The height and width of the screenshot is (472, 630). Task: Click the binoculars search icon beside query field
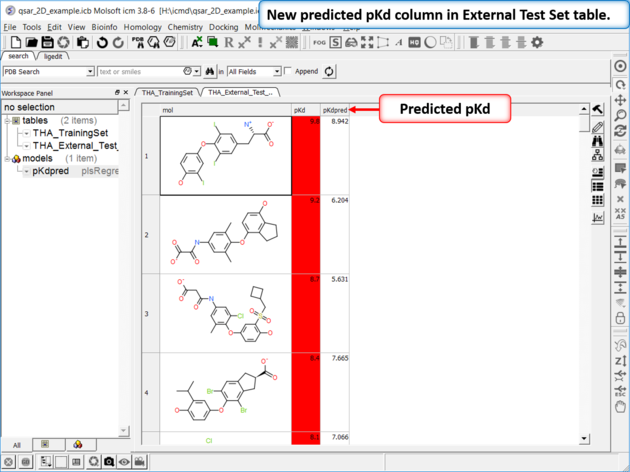point(210,72)
